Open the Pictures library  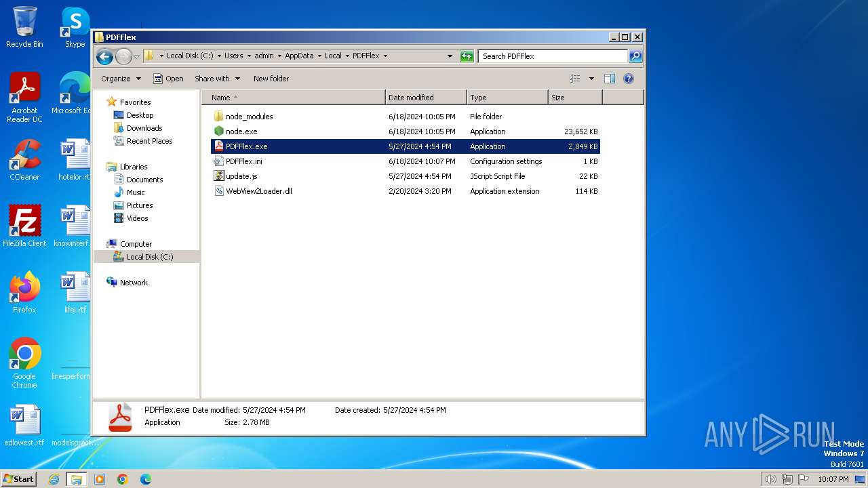pos(140,205)
